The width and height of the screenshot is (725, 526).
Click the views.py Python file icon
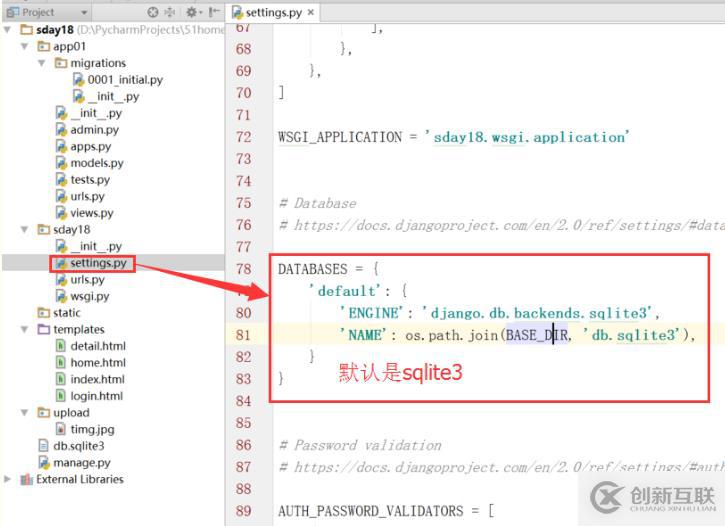point(61,213)
